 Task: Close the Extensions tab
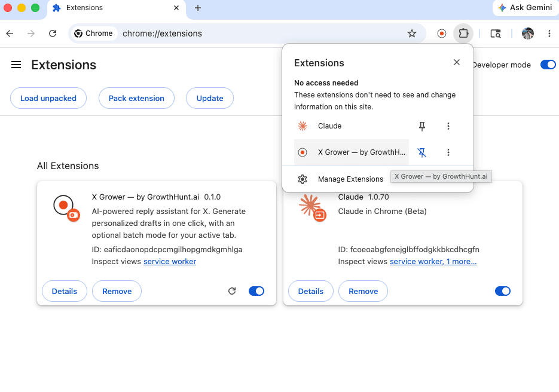[x=176, y=8]
